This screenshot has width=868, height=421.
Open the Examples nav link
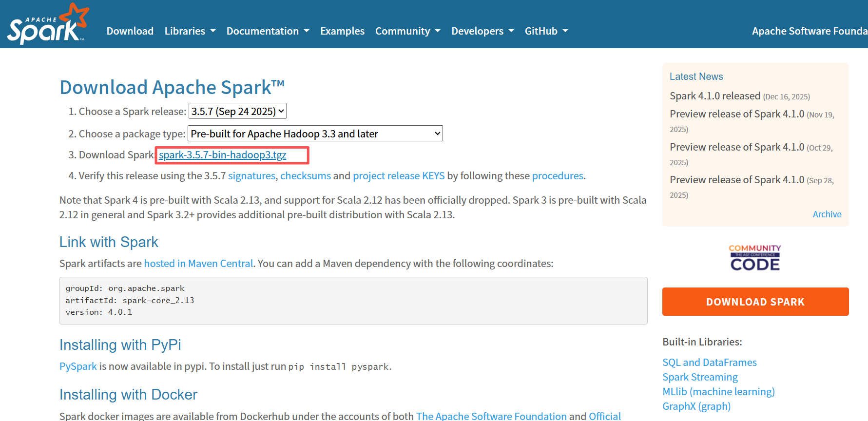(342, 31)
